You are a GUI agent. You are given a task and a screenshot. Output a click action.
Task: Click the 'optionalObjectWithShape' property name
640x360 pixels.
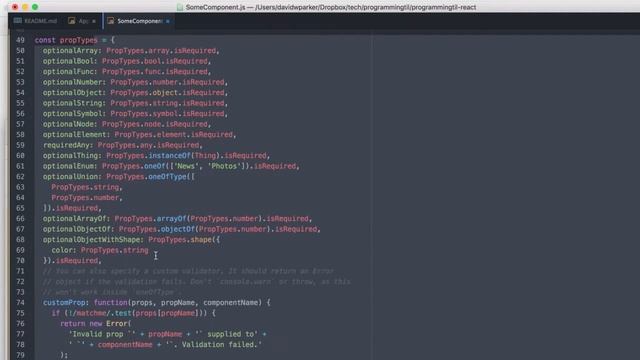pyautogui.click(x=91, y=240)
